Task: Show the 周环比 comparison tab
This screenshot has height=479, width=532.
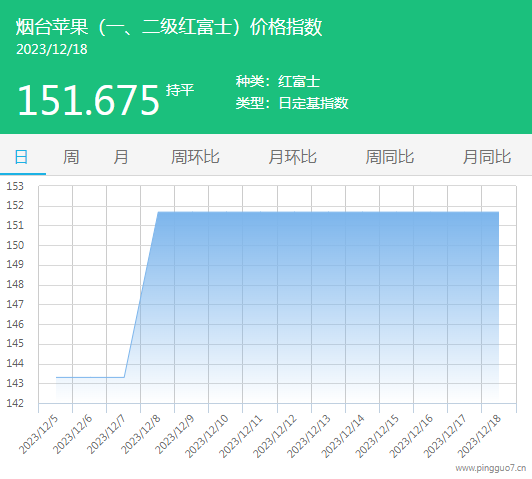Action: click(195, 157)
